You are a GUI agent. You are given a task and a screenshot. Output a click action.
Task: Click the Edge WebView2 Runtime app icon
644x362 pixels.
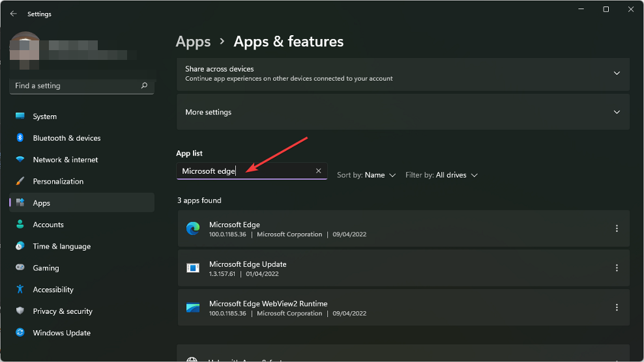[193, 307]
